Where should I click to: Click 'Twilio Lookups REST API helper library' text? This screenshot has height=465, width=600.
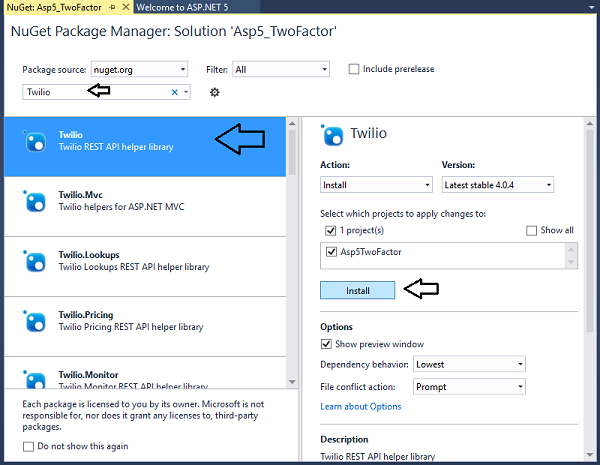[134, 267]
